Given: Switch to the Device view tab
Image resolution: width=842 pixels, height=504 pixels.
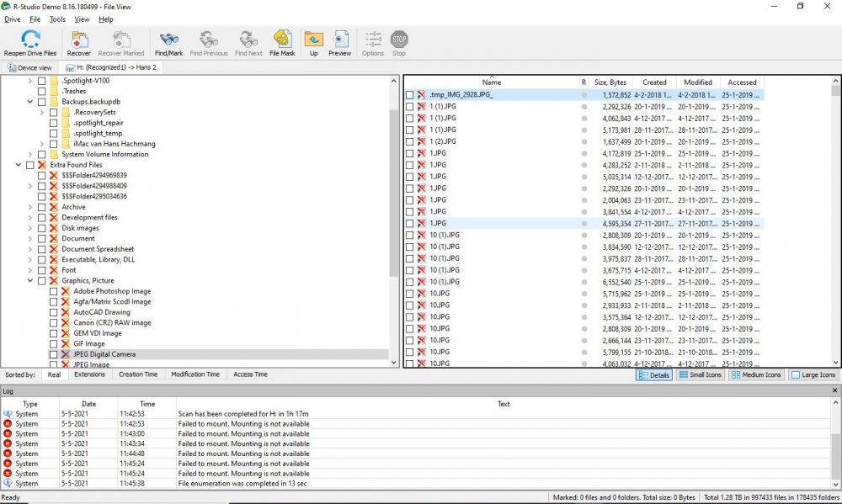Looking at the screenshot, I should (x=29, y=67).
